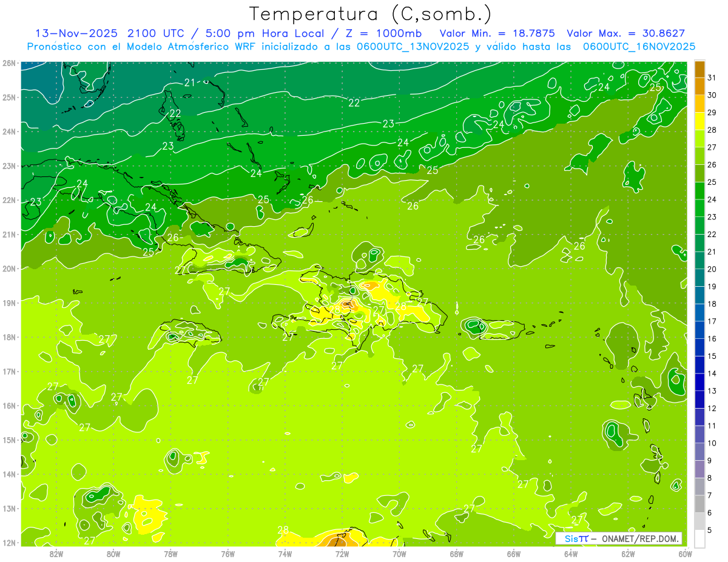Click the 12N latitude axis label

click(x=9, y=543)
